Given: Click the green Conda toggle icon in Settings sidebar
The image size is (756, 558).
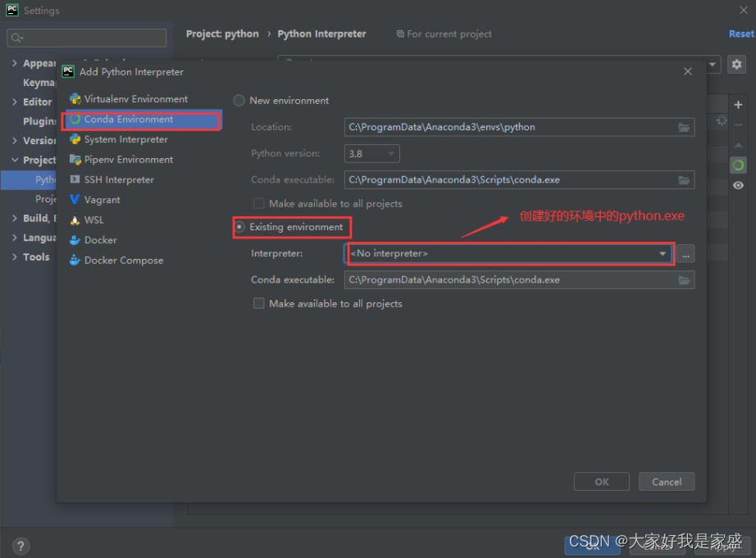Looking at the screenshot, I should (738, 166).
